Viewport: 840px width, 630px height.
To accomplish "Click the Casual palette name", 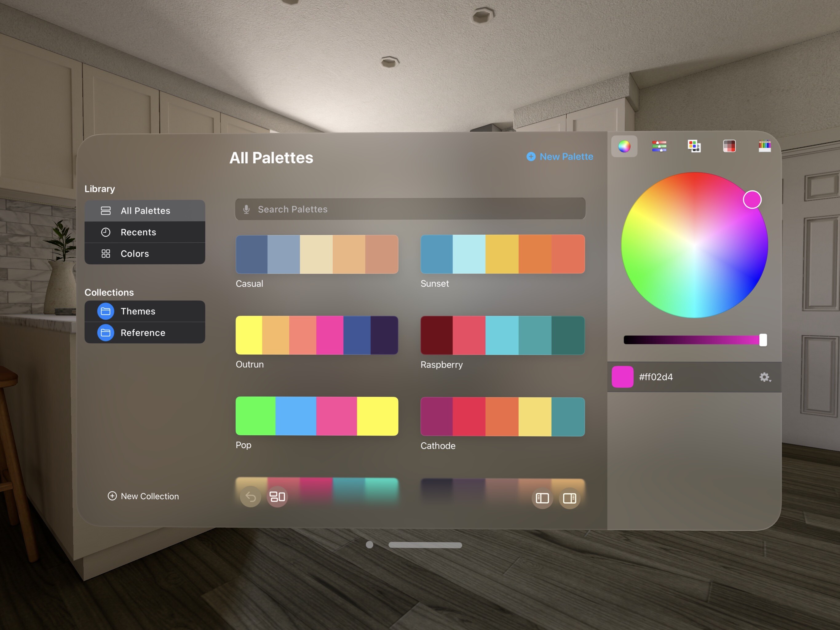I will pos(249,283).
